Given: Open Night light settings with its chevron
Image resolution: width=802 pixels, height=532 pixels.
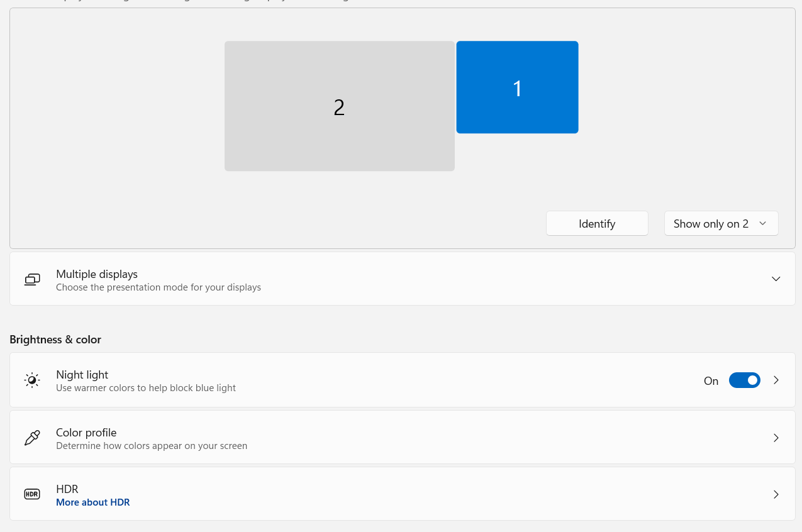Looking at the screenshot, I should (776, 380).
